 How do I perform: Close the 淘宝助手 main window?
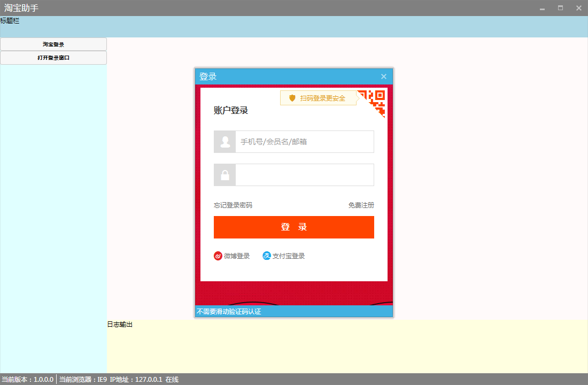tap(578, 8)
